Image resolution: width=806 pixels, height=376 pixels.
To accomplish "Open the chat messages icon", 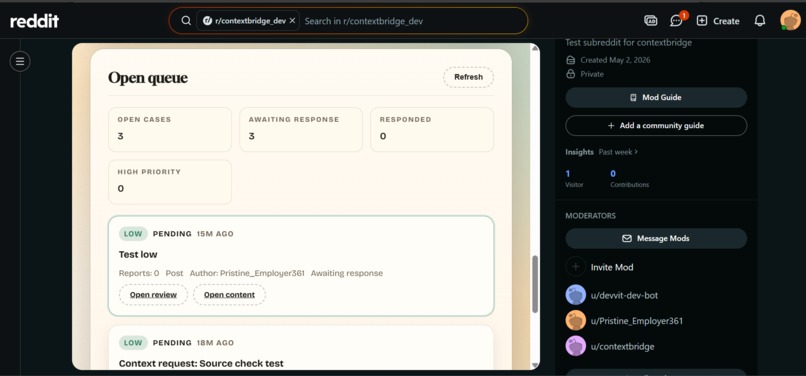I will tap(676, 21).
